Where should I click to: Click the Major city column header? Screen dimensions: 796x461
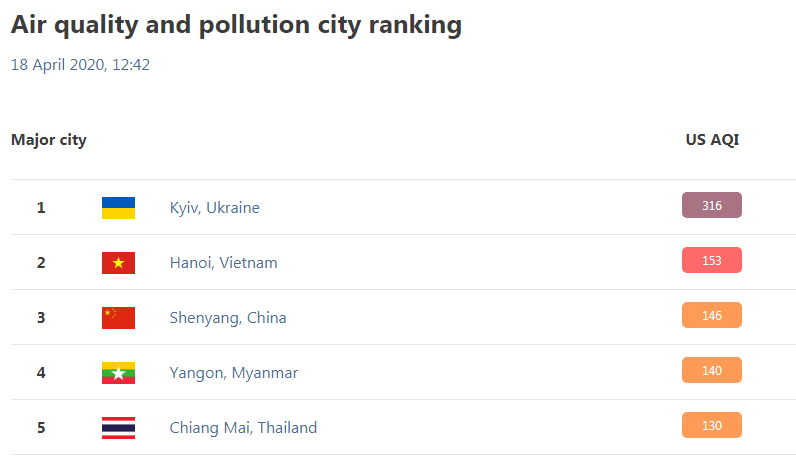49,140
